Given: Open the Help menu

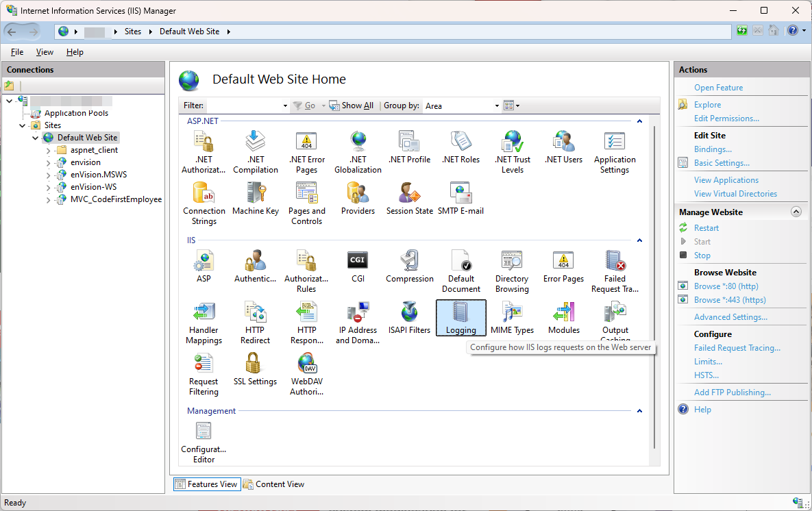Looking at the screenshot, I should tap(75, 52).
